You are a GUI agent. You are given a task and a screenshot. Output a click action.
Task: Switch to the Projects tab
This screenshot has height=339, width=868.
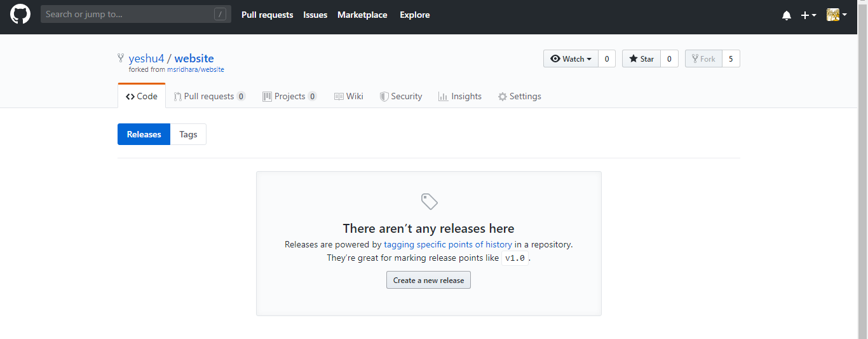click(290, 96)
